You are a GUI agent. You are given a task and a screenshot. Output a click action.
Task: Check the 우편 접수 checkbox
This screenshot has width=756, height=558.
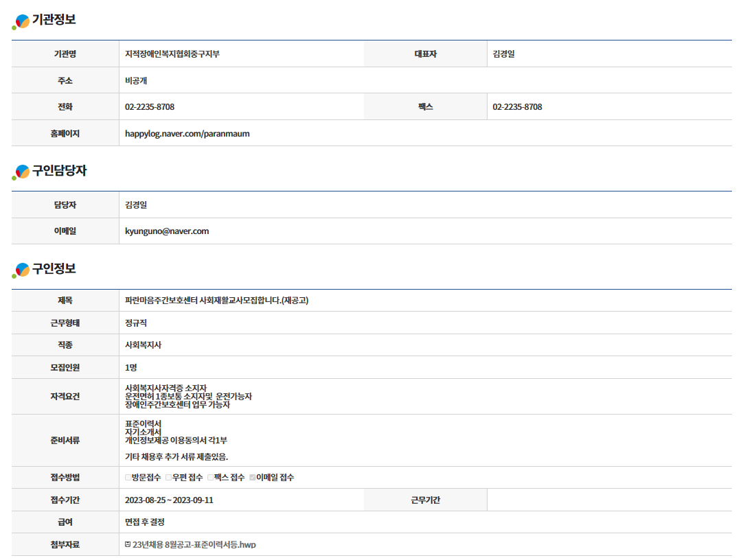[x=168, y=478]
